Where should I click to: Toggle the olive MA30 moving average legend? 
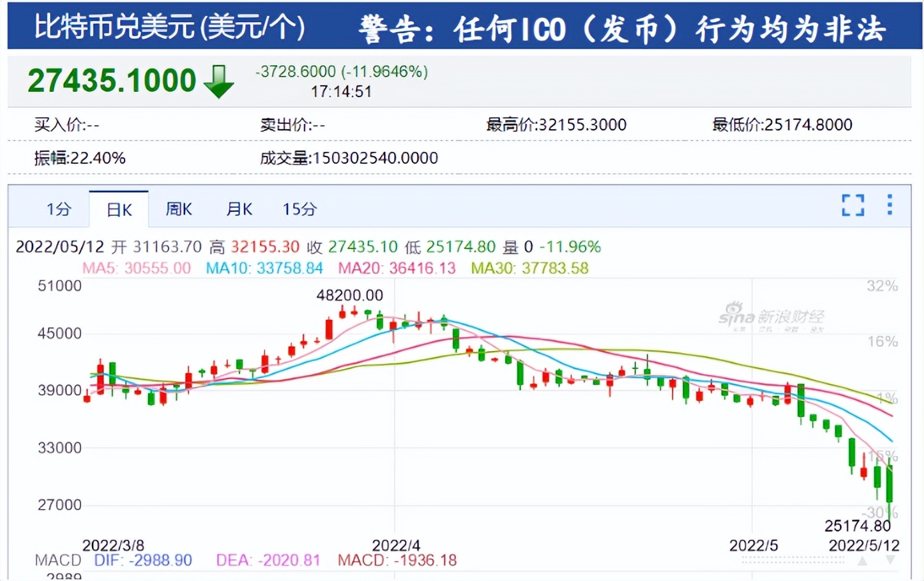[529, 269]
